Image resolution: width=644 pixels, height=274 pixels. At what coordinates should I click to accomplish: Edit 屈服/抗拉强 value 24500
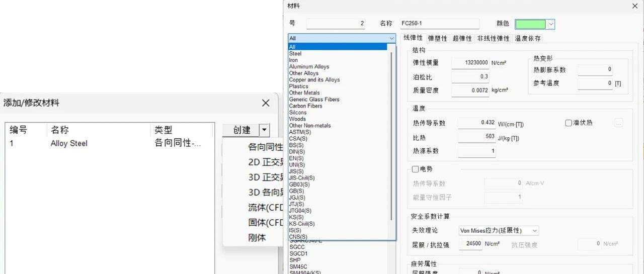[x=471, y=244]
